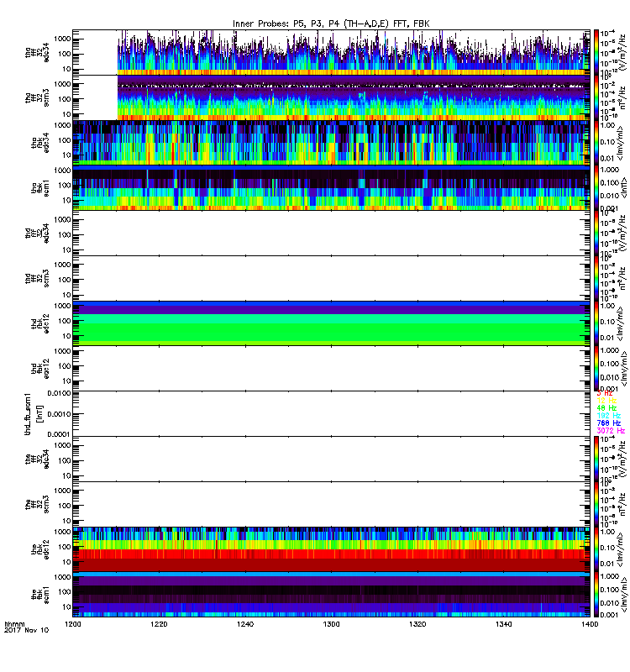Click the "the fff 32 scm3" axis label

coord(37,504)
